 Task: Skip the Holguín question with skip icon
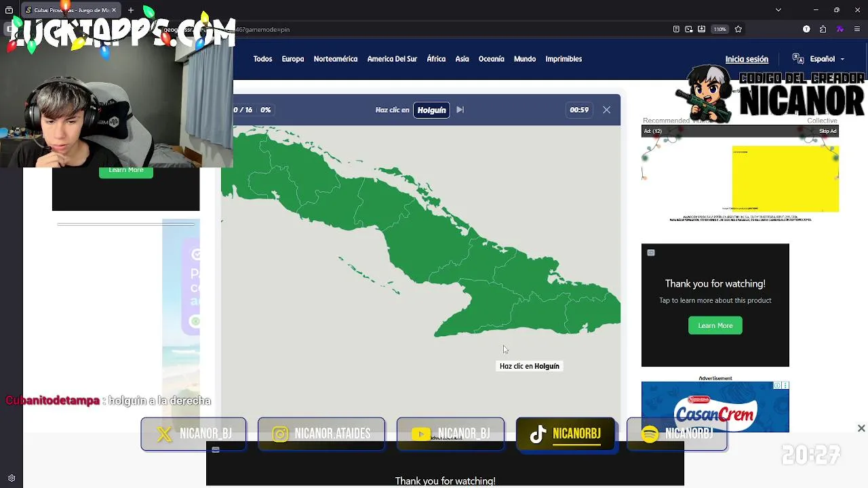click(x=460, y=110)
